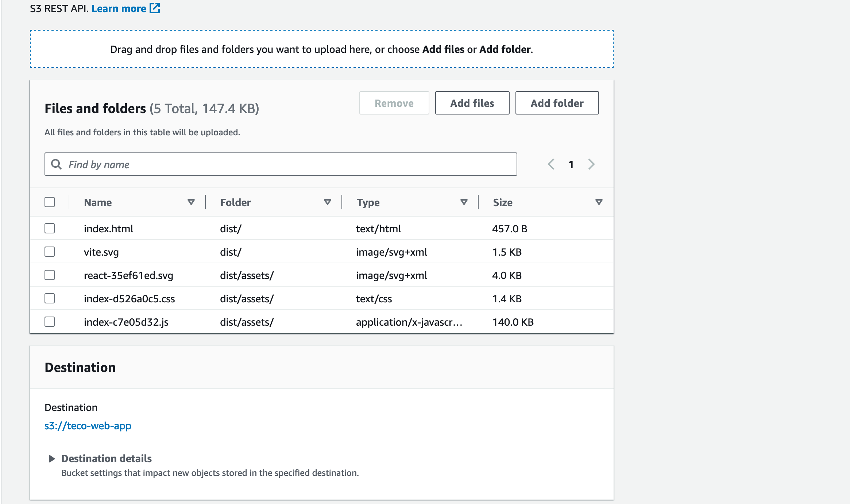850x504 pixels.
Task: Select the index.html row checkbox
Action: (50, 228)
